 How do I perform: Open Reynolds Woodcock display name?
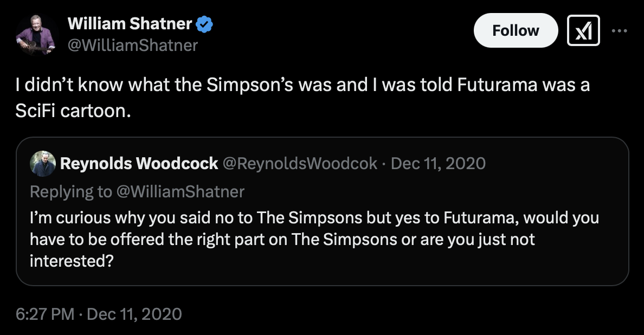pos(139,163)
